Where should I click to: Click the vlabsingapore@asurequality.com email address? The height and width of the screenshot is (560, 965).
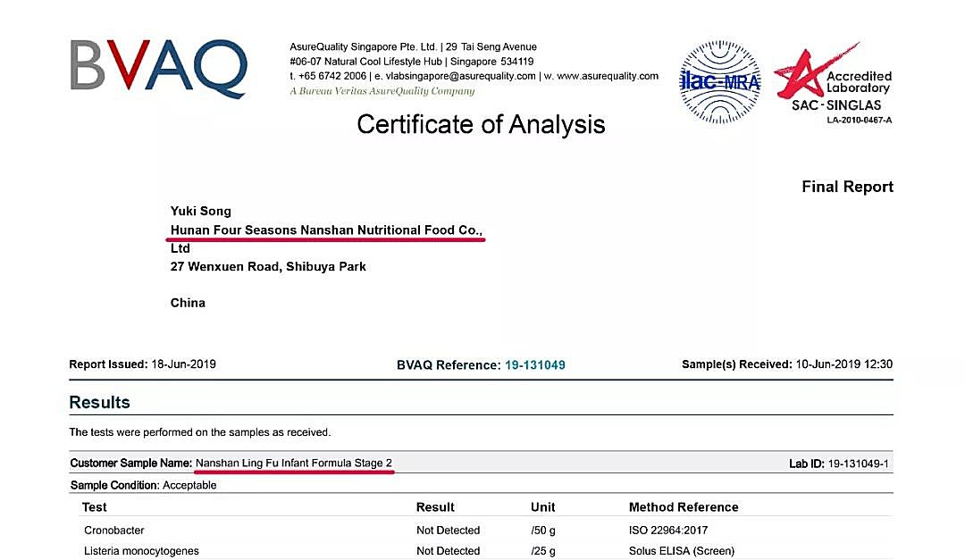(x=460, y=76)
